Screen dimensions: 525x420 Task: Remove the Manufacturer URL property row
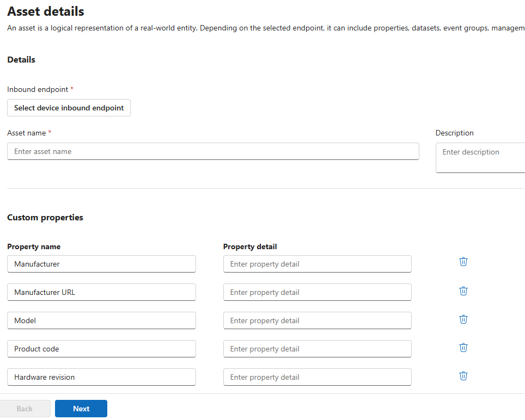point(463,291)
